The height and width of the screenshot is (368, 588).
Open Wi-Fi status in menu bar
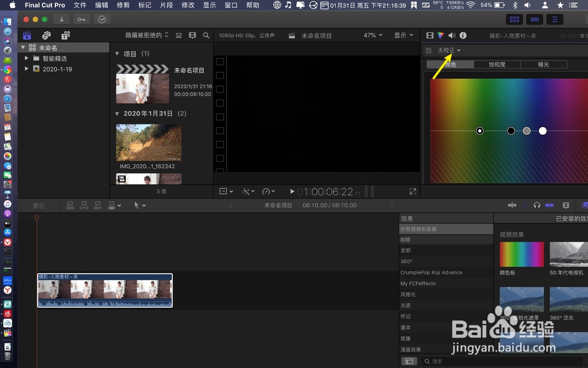(x=470, y=5)
